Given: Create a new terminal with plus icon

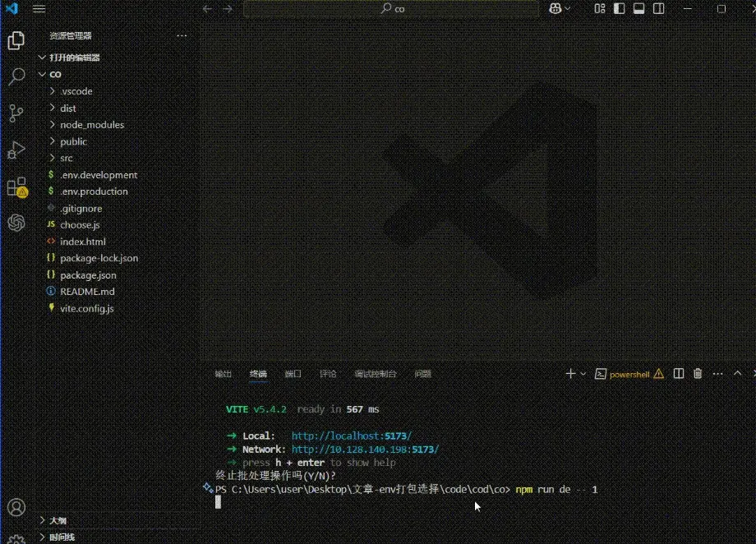Looking at the screenshot, I should point(570,374).
